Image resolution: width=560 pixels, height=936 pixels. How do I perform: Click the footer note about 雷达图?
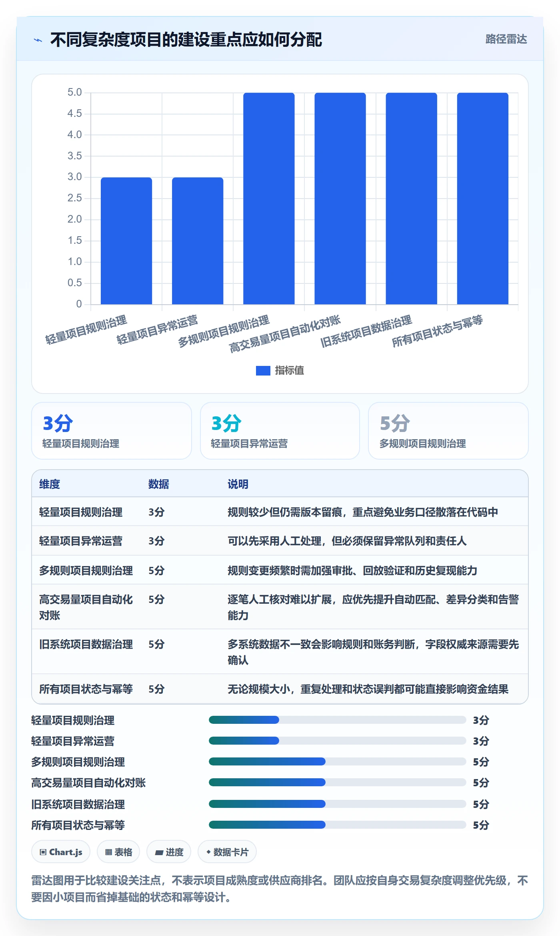pos(280,889)
